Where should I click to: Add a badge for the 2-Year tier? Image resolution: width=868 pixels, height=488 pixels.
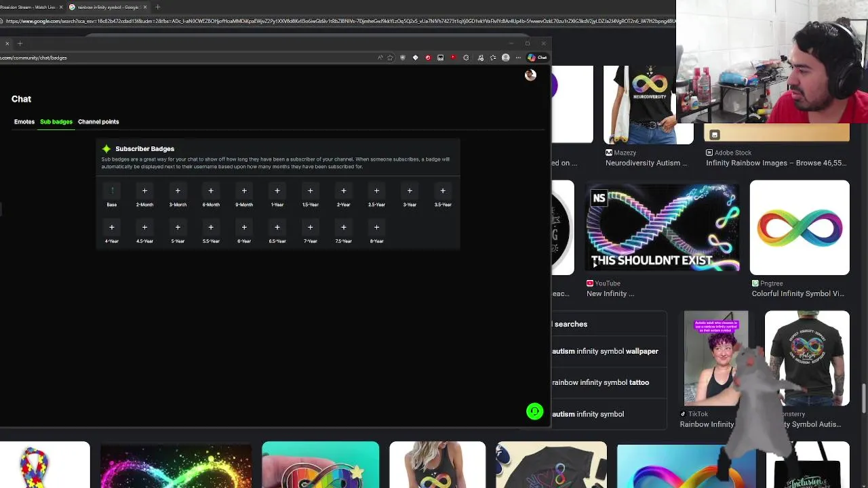(344, 191)
